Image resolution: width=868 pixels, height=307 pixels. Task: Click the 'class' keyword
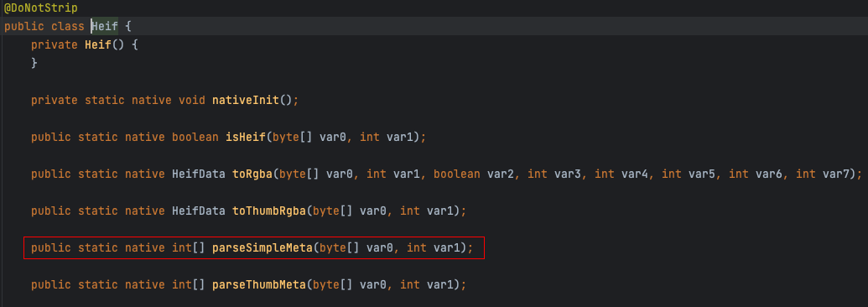[68, 26]
